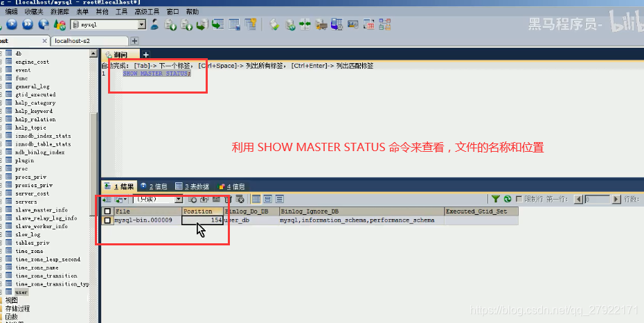The height and width of the screenshot is (323, 644).
Task: Click the Position column header
Action: coord(202,211)
